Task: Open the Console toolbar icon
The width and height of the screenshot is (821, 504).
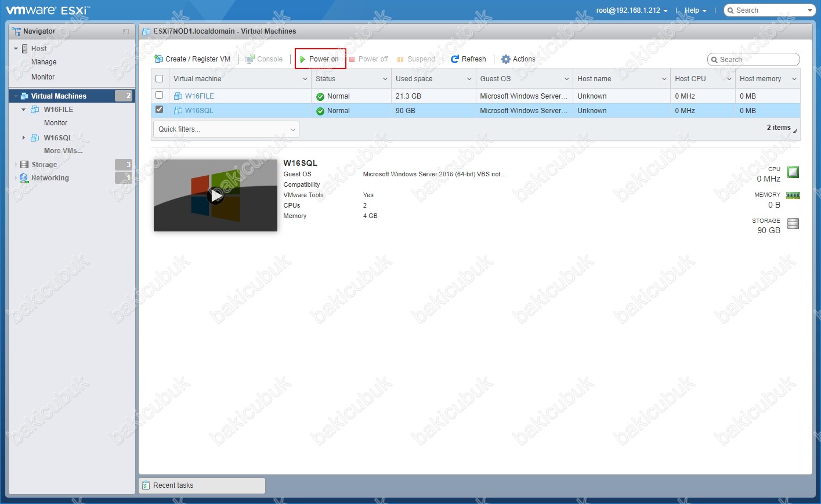Action: click(x=250, y=59)
